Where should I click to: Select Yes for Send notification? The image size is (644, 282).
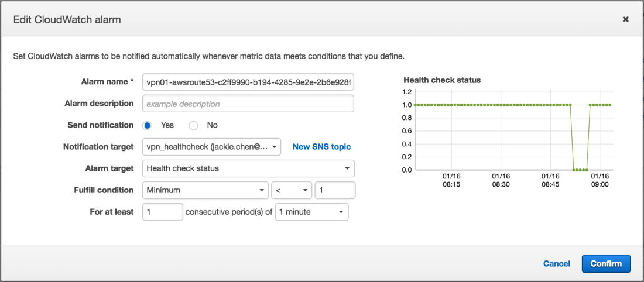(x=148, y=125)
